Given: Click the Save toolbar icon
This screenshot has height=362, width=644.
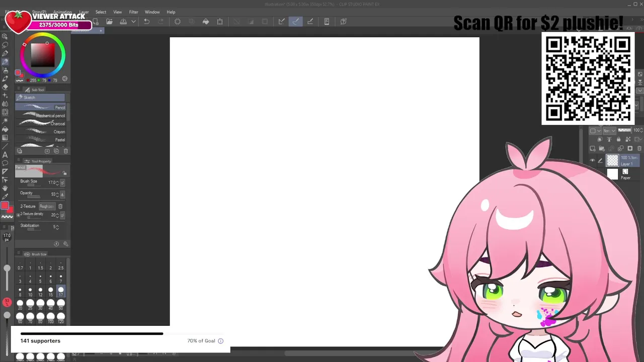Looking at the screenshot, I should pyautogui.click(x=123, y=22).
